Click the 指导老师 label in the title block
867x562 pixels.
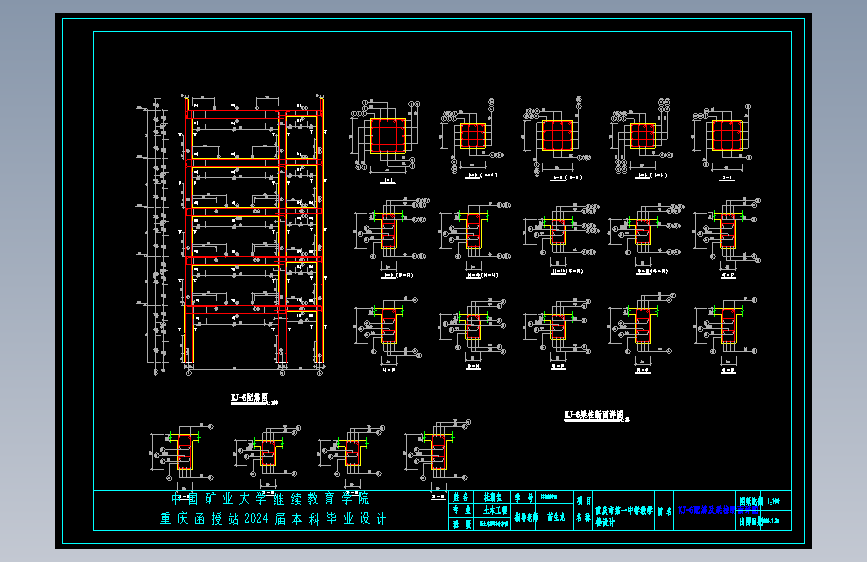click(525, 517)
